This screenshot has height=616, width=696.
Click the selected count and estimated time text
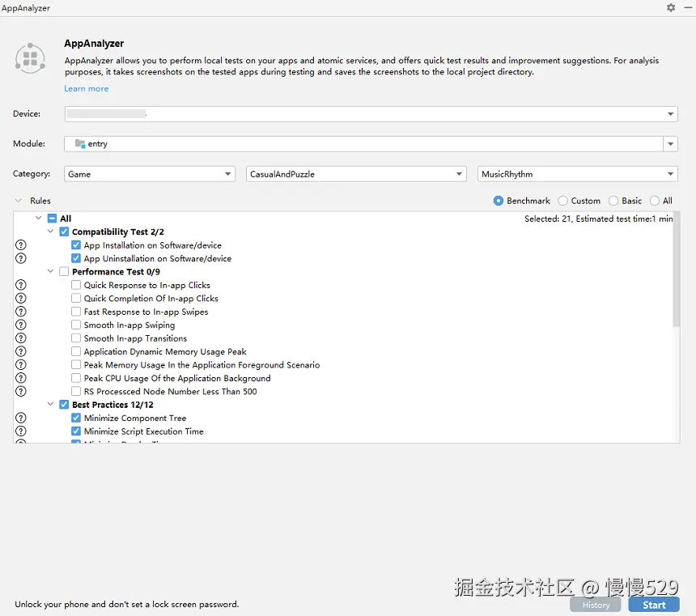click(598, 219)
